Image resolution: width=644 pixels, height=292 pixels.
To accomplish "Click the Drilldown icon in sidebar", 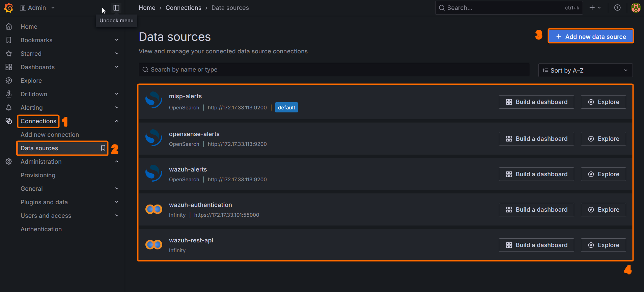I will click(x=9, y=94).
